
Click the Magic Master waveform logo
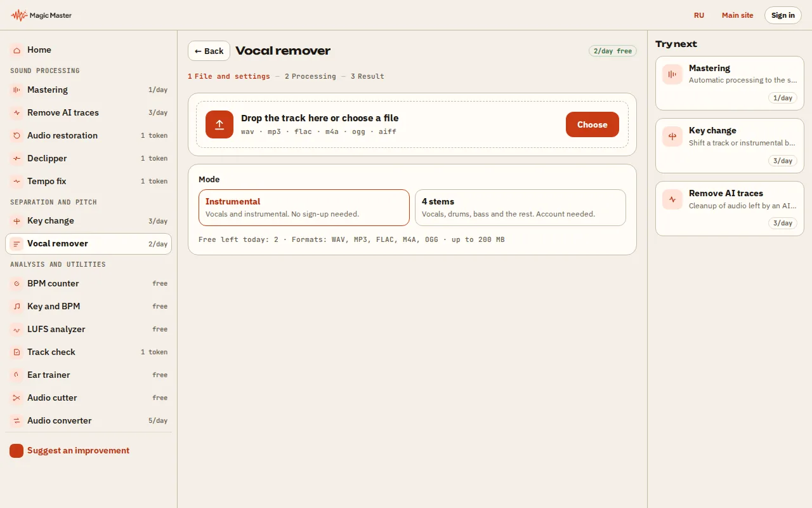point(19,15)
